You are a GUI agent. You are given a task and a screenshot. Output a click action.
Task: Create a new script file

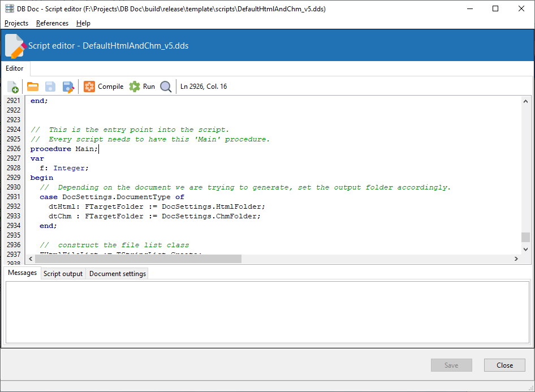click(x=13, y=87)
